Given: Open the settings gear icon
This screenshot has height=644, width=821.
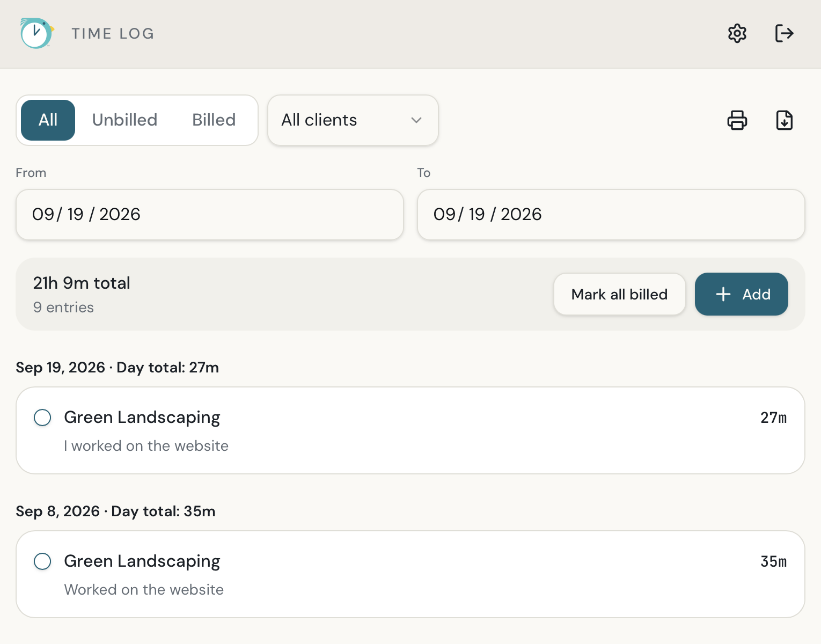Looking at the screenshot, I should pos(737,33).
